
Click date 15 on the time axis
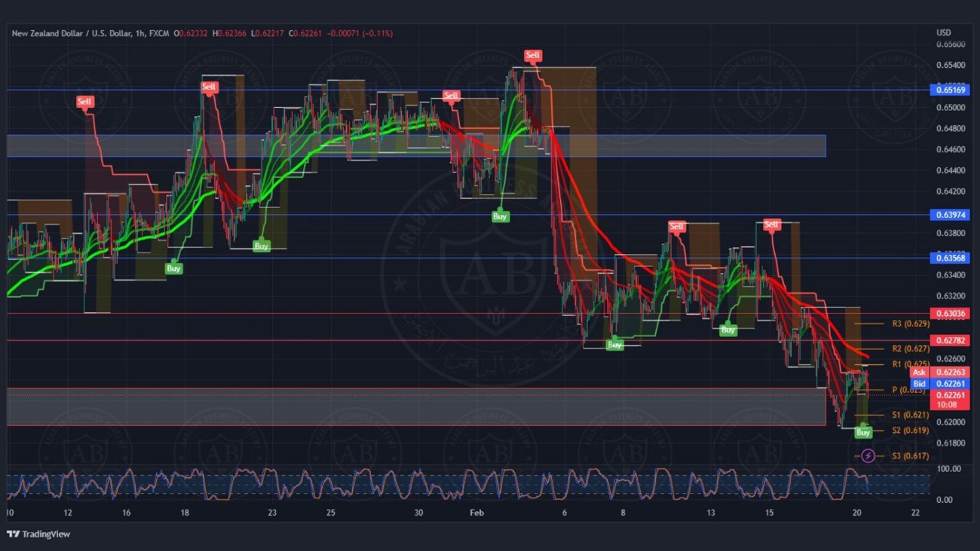click(770, 512)
